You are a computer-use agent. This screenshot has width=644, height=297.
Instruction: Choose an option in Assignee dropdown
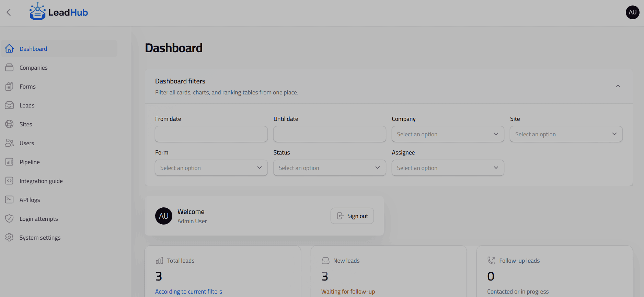coord(448,168)
